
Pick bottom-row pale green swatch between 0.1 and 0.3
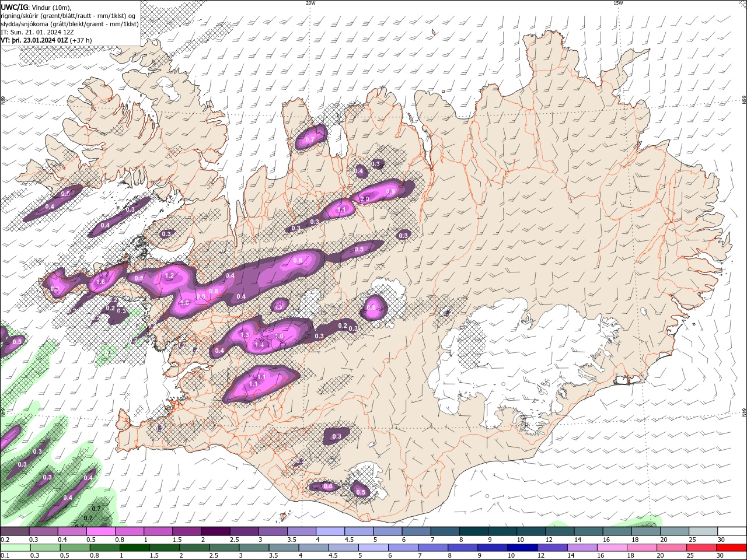pyautogui.click(x=15, y=548)
